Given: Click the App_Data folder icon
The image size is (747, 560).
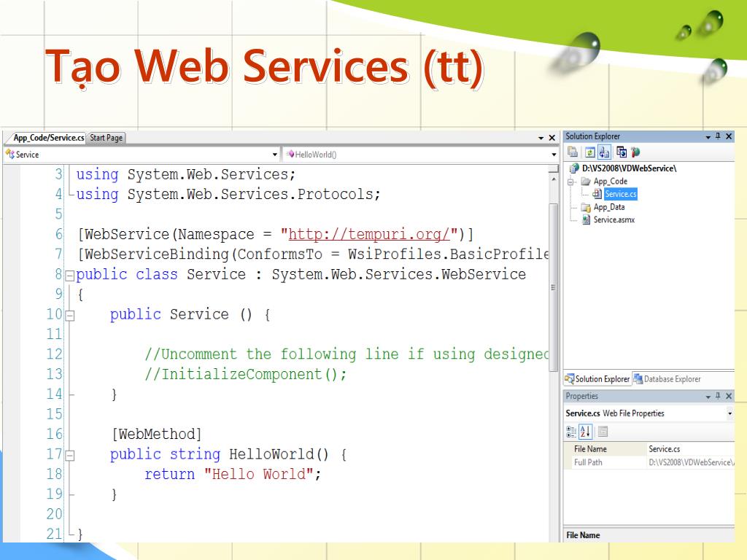Looking at the screenshot, I should point(586,207).
